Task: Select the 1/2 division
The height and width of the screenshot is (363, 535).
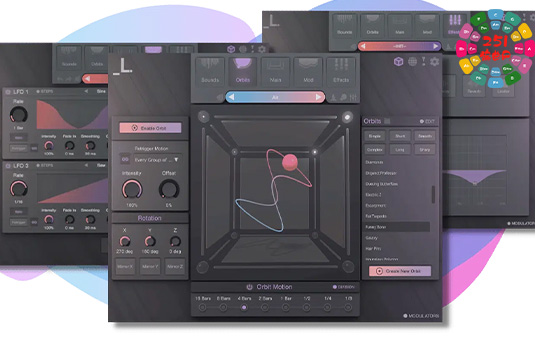Action: click(x=306, y=307)
